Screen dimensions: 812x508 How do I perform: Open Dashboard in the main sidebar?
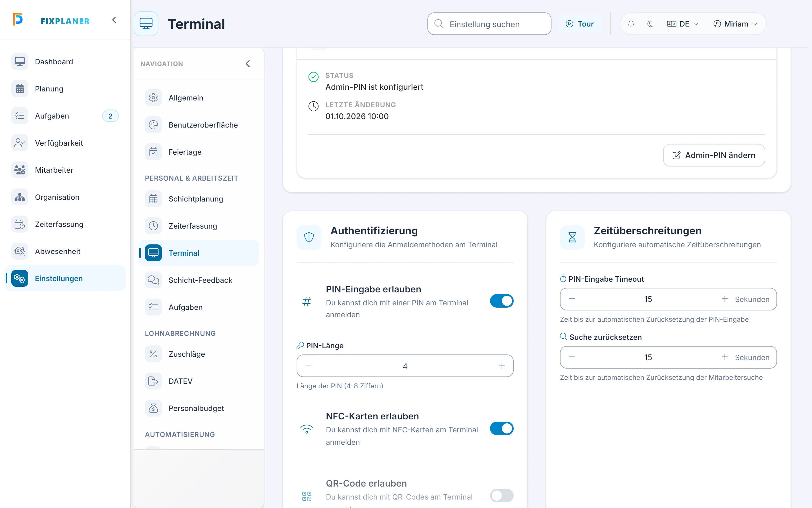[x=65, y=62]
